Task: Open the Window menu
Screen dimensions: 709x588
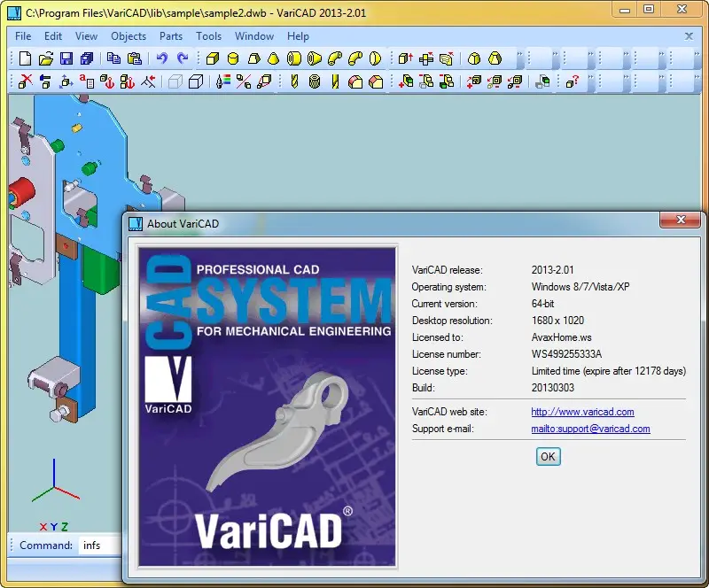Action: (x=254, y=36)
